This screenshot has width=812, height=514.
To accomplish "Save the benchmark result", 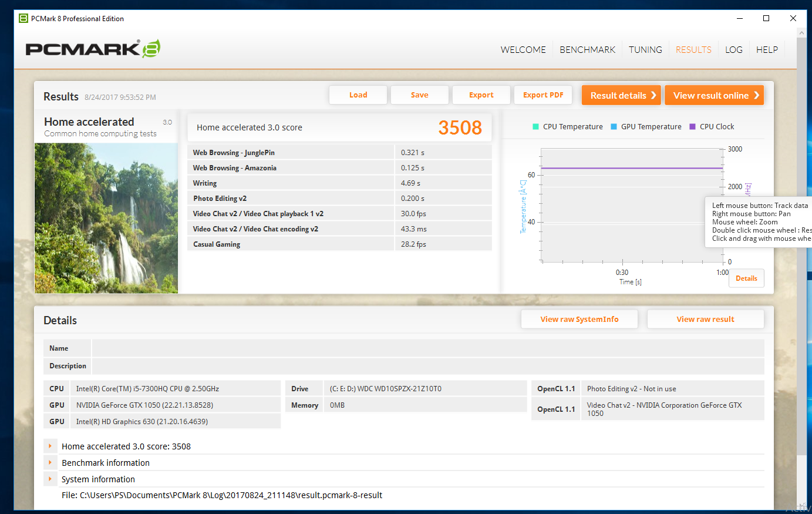I will click(x=420, y=95).
